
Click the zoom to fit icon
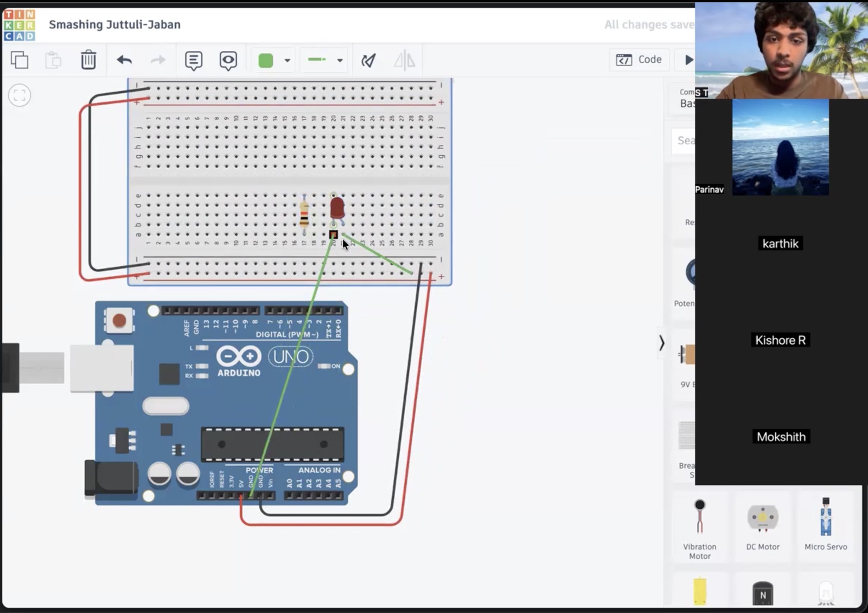(20, 96)
